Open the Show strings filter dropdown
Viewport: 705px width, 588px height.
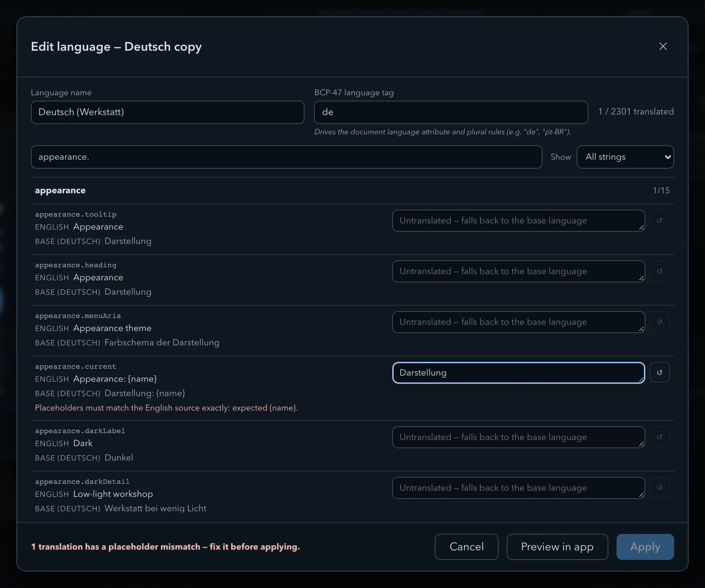click(x=625, y=157)
